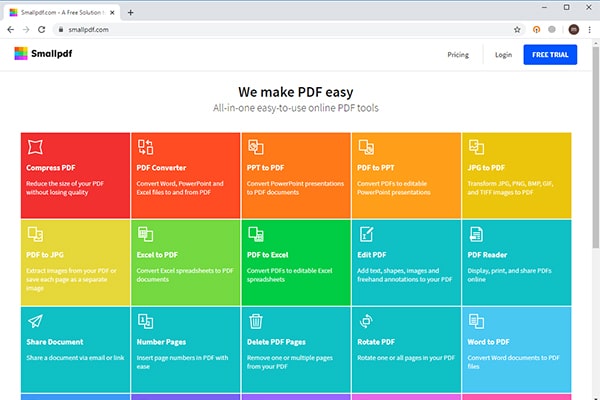Open the Login link
This screenshot has width=600, height=400.
coord(503,55)
